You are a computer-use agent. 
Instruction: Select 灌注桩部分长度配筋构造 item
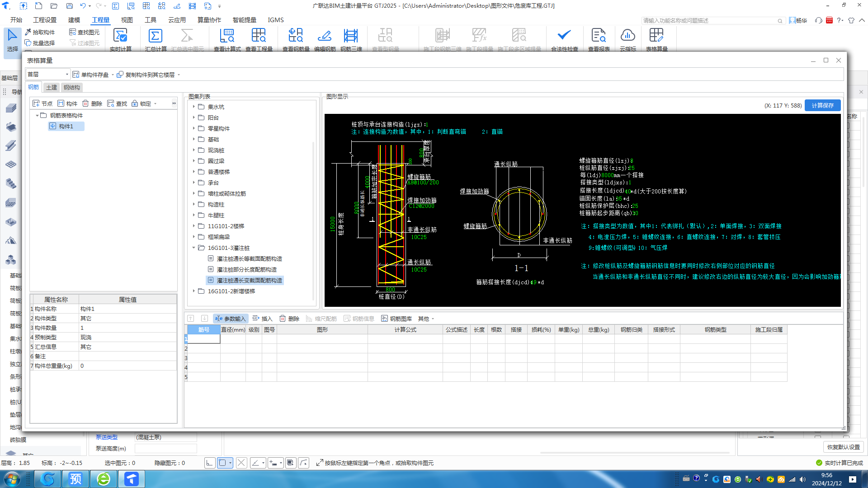[x=246, y=270]
